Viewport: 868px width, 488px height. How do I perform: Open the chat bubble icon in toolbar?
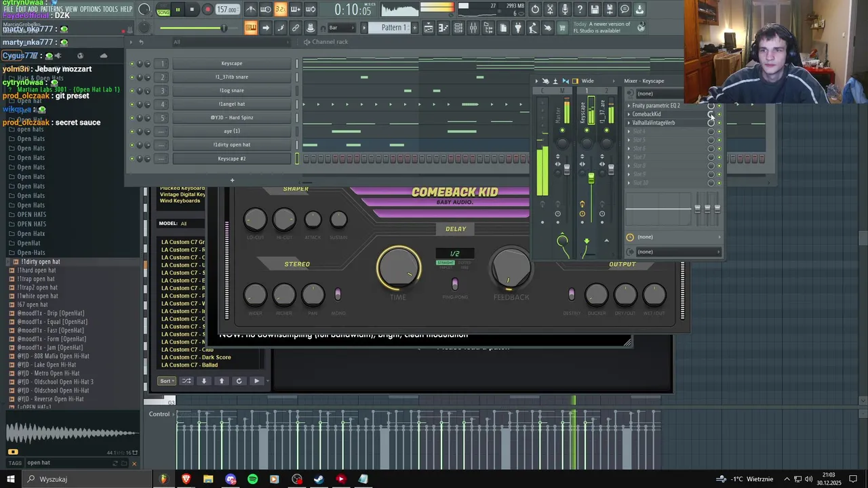click(x=625, y=9)
